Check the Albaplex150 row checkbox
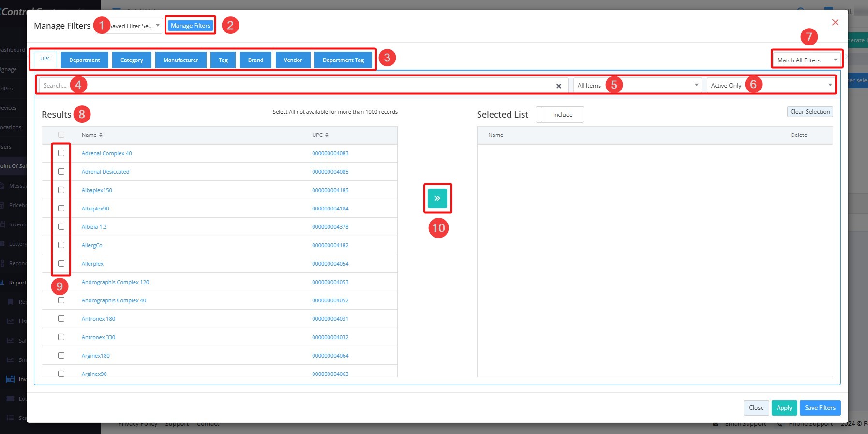 tap(61, 190)
